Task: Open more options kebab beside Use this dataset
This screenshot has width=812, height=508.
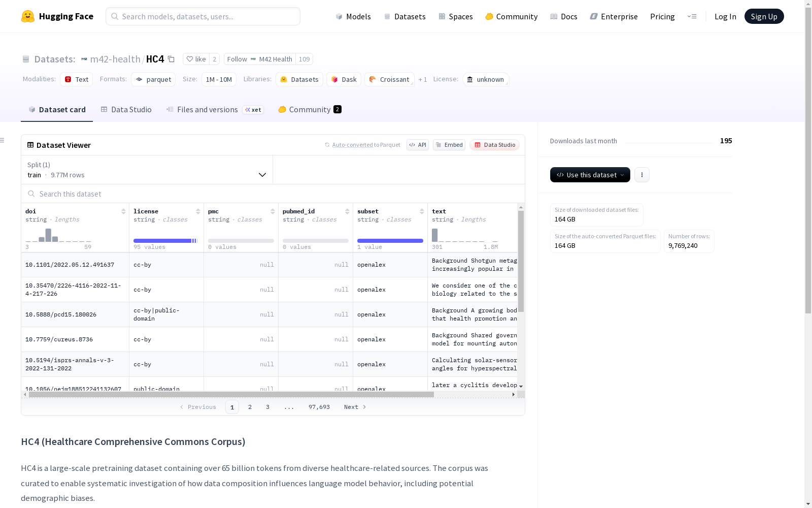Action: click(x=642, y=175)
